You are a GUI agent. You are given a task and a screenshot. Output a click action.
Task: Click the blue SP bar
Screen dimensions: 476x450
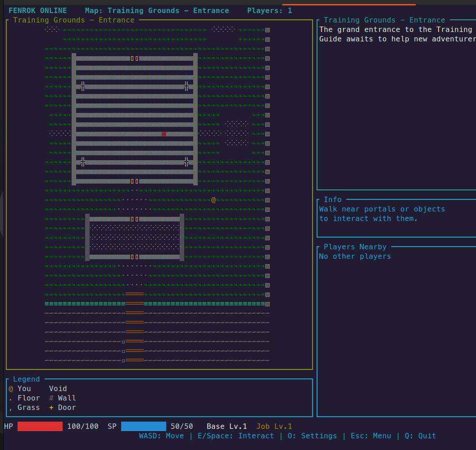tap(144, 427)
